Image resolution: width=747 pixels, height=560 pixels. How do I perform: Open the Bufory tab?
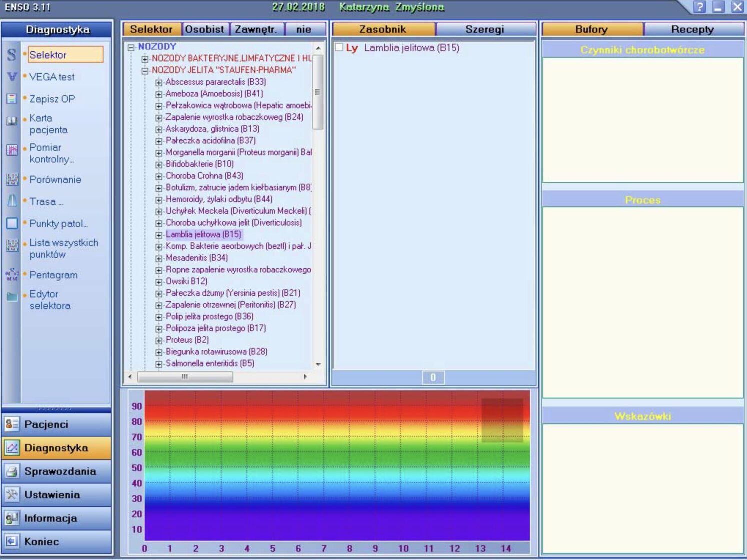pyautogui.click(x=592, y=29)
